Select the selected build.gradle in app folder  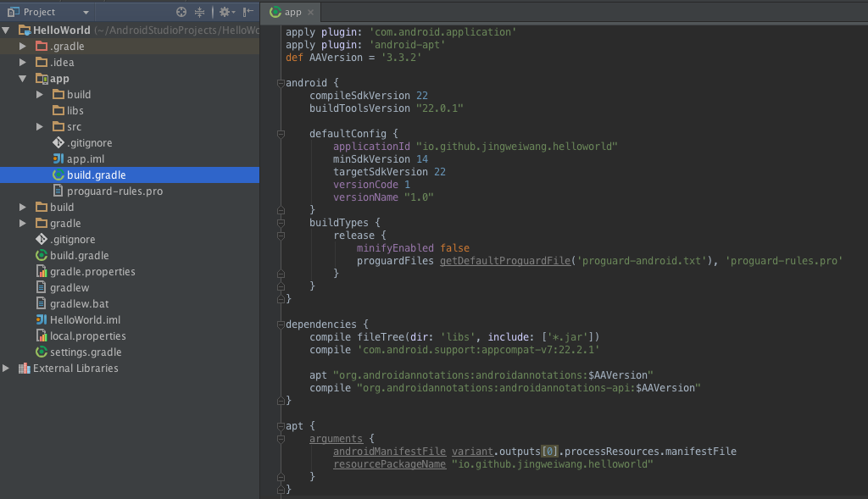point(96,175)
